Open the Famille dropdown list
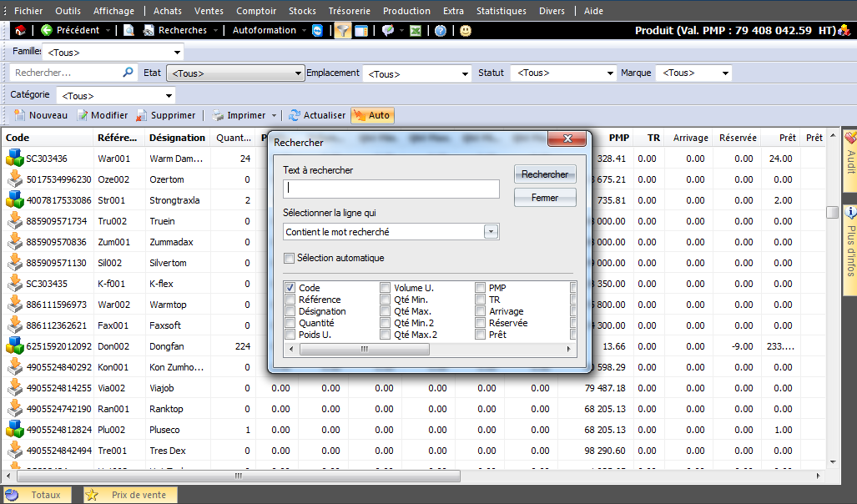Viewport: 857px width, 504px height. pos(177,53)
